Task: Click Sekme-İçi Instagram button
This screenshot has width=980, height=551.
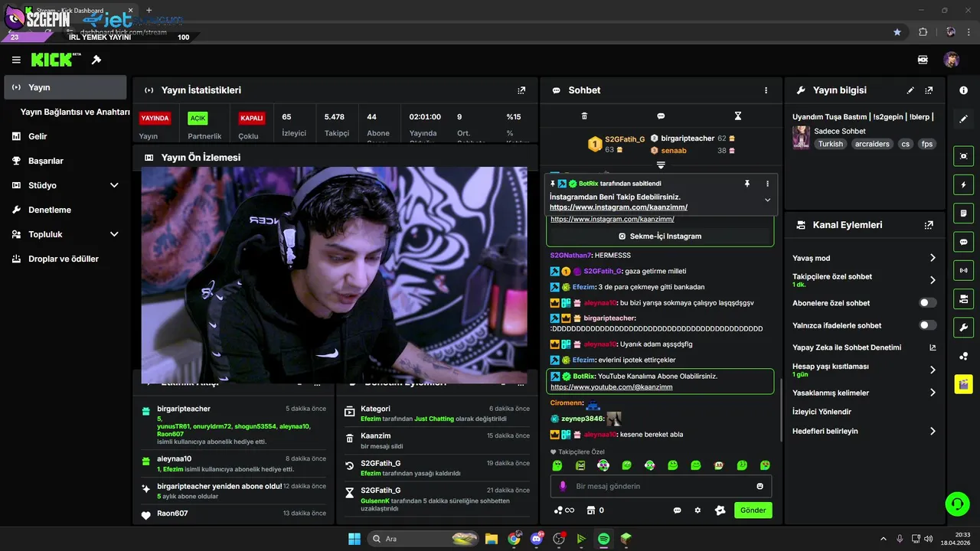Action: 660,236
